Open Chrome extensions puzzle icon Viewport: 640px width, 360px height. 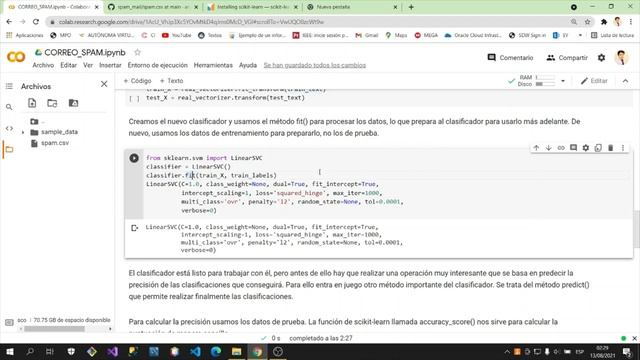(x=604, y=22)
